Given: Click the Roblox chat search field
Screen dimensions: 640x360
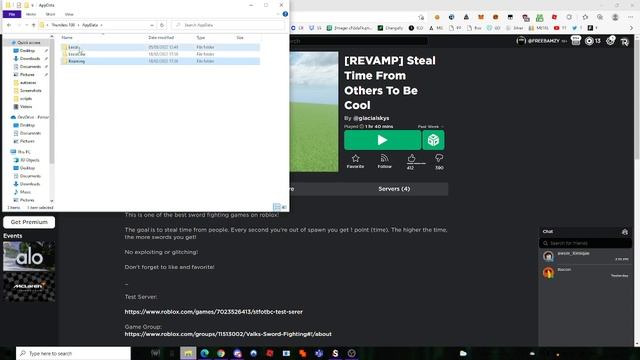Looking at the screenshot, I should pyautogui.click(x=585, y=243).
